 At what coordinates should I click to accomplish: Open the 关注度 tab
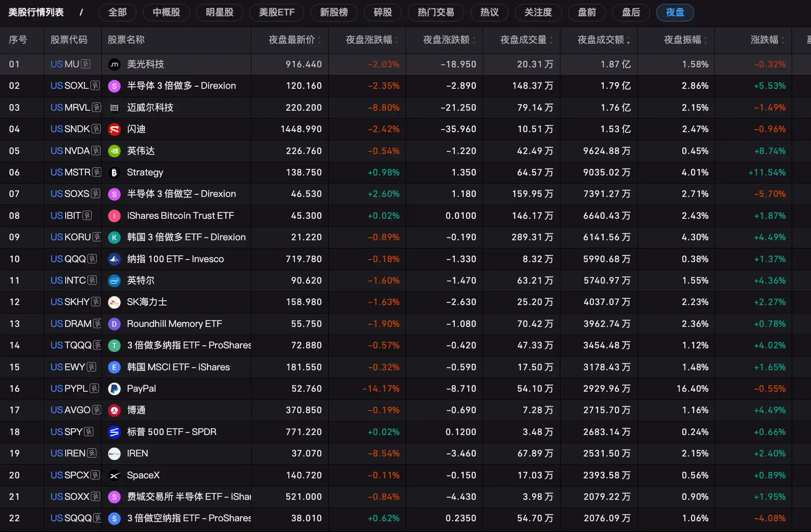pyautogui.click(x=538, y=12)
